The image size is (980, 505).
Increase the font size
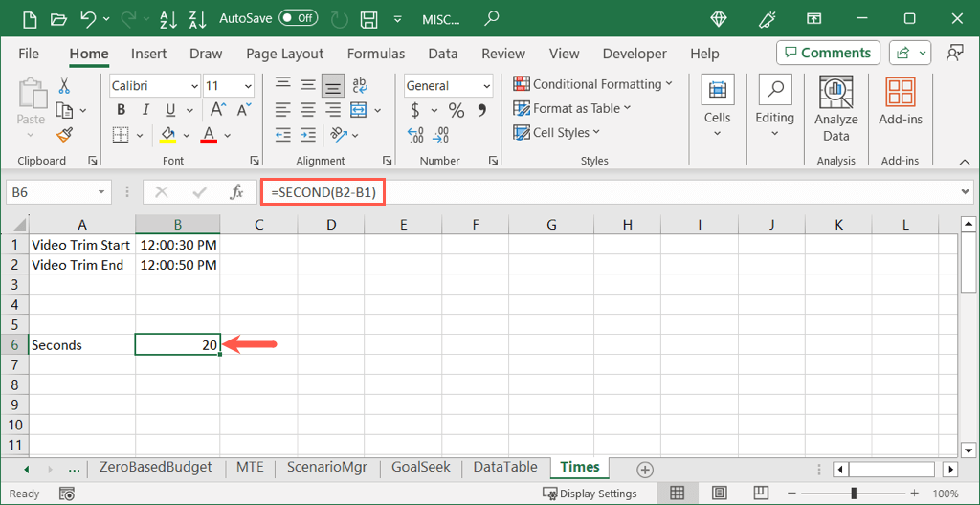(x=217, y=110)
